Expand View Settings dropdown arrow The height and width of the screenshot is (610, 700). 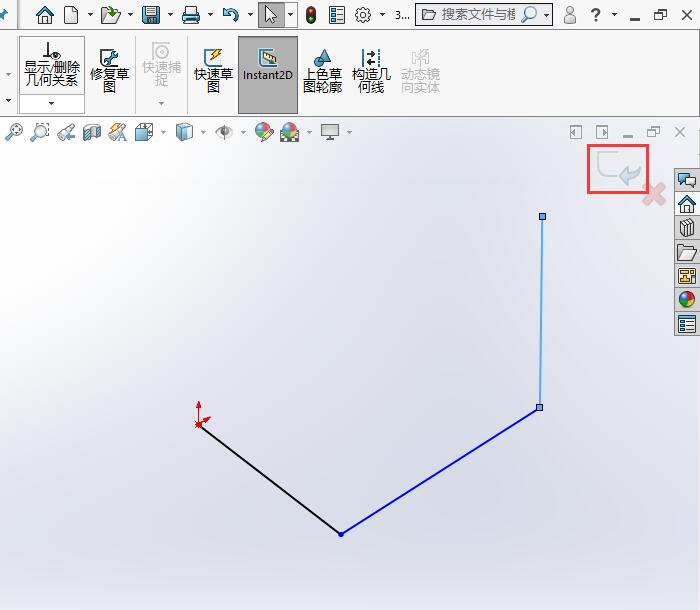[x=349, y=132]
